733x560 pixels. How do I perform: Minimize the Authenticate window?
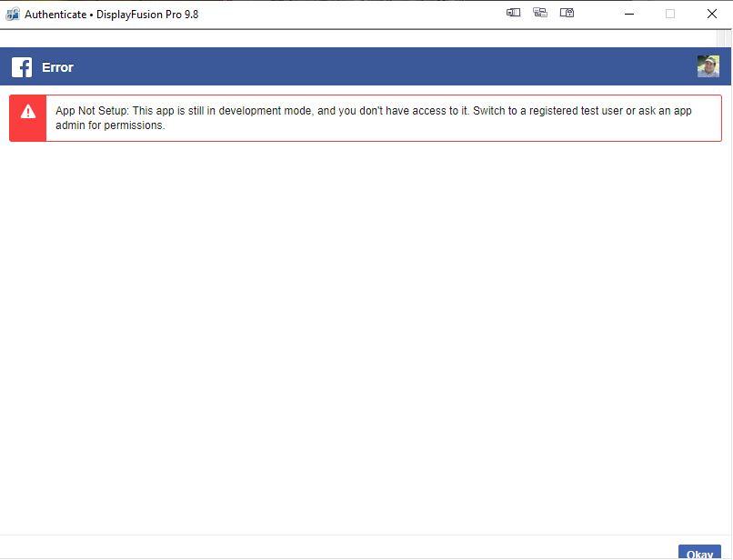point(628,14)
